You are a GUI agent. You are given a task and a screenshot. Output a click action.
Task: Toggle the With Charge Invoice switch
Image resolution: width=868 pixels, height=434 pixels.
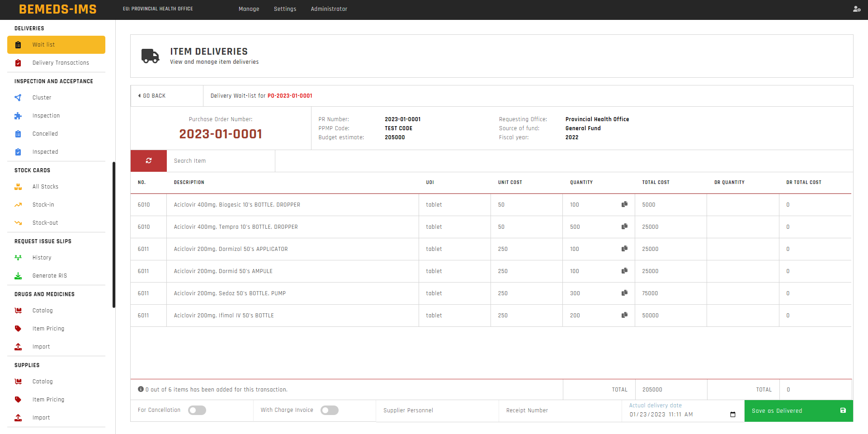(329, 410)
